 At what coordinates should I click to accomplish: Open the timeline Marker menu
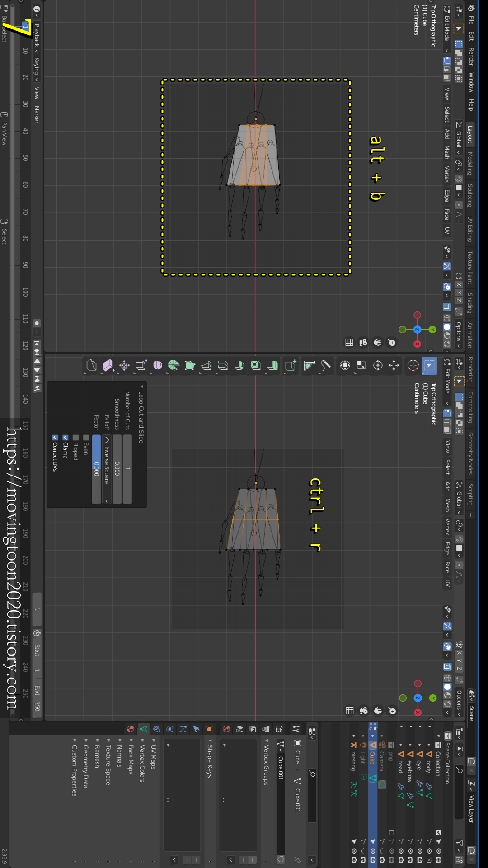click(37, 114)
